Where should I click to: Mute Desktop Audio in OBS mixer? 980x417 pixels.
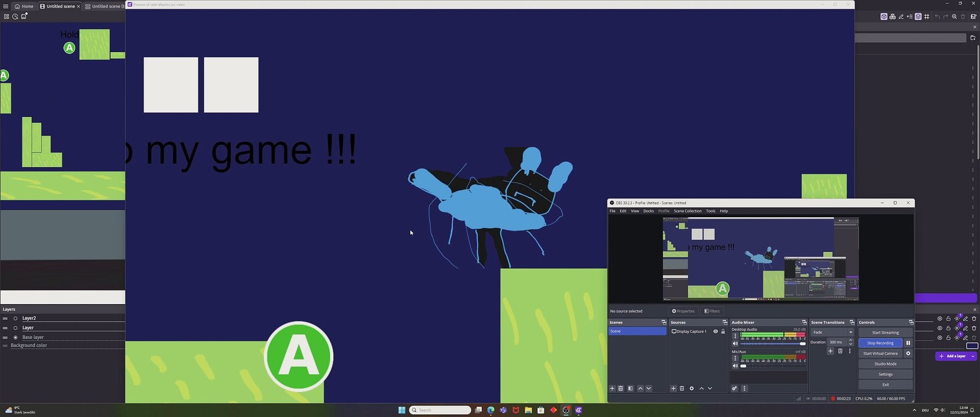[x=735, y=343]
